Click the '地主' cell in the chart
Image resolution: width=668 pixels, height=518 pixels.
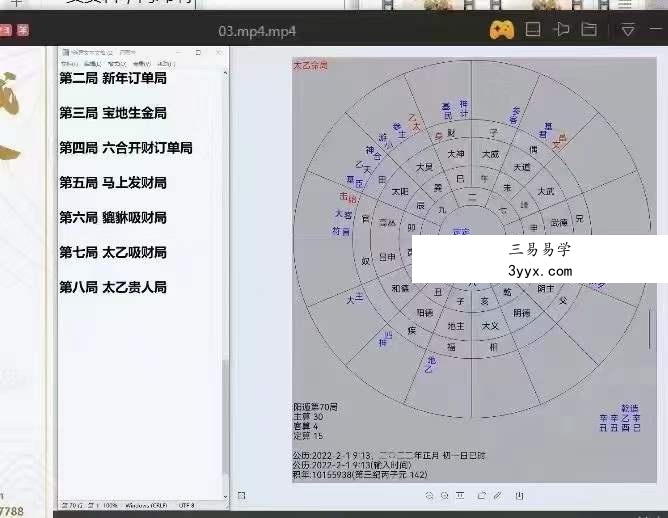point(456,326)
